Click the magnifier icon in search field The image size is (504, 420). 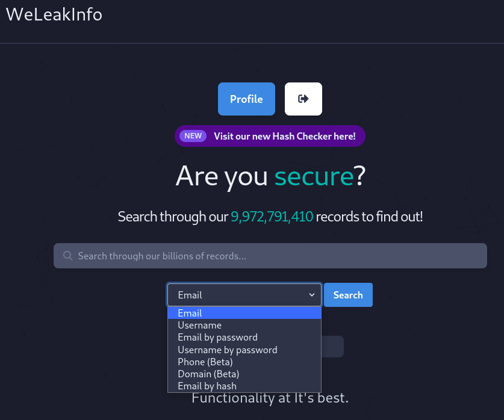tap(68, 256)
